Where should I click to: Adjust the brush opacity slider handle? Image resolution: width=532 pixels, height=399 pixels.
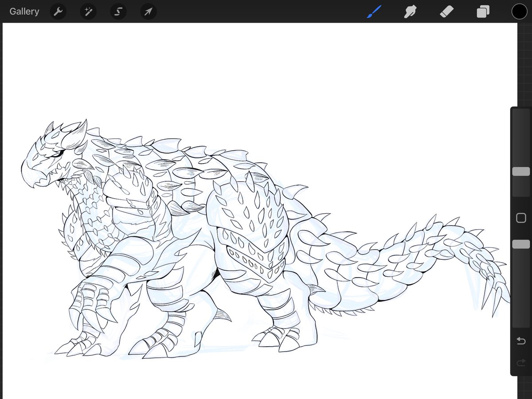tap(521, 244)
